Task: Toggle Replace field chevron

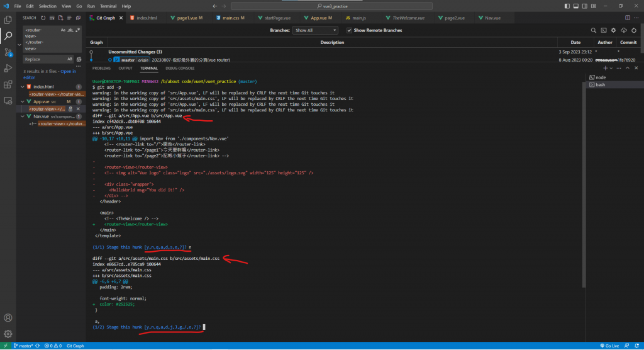Action: pos(19,45)
